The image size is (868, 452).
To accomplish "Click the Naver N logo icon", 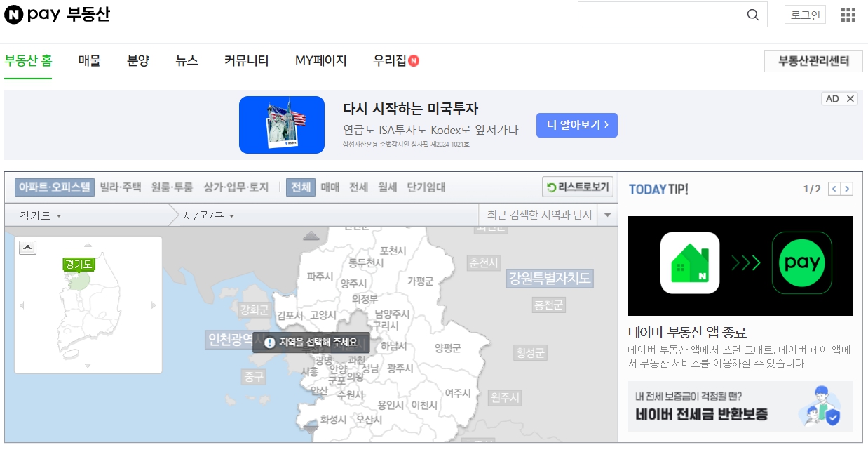I will pos(14,14).
